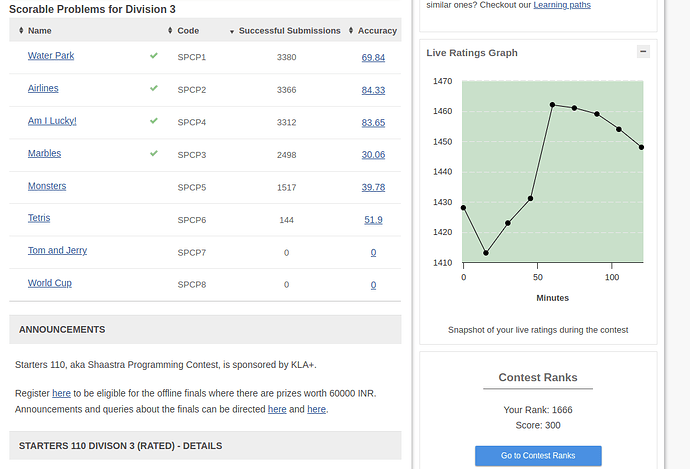Open the Water Park problem
This screenshot has height=469, width=690.
(x=51, y=56)
